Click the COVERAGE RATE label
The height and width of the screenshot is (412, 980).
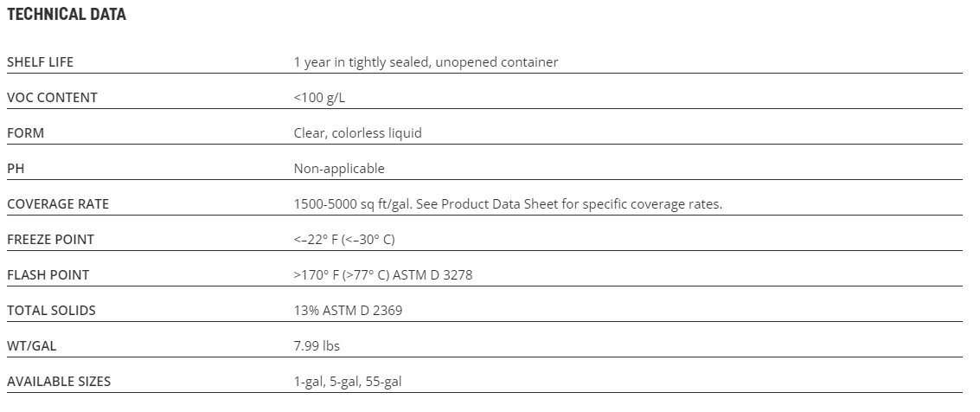[x=58, y=203]
